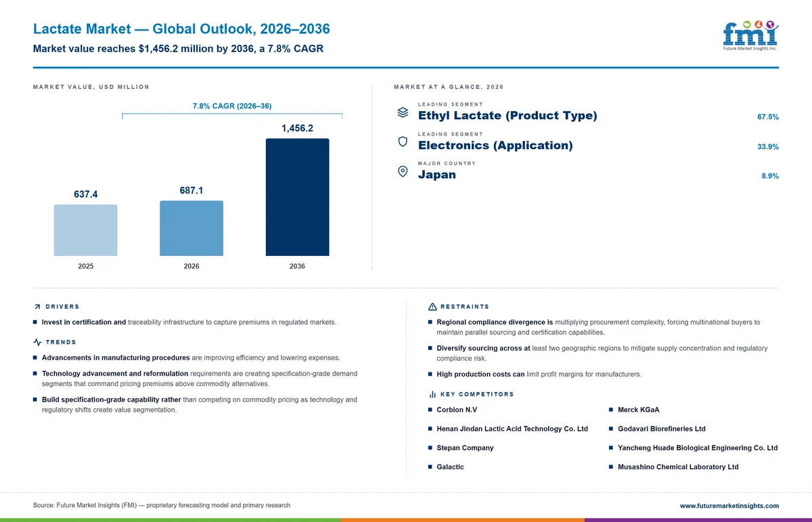Click the Musashino Chemical Laboratory Ltd entry

pyautogui.click(x=678, y=466)
